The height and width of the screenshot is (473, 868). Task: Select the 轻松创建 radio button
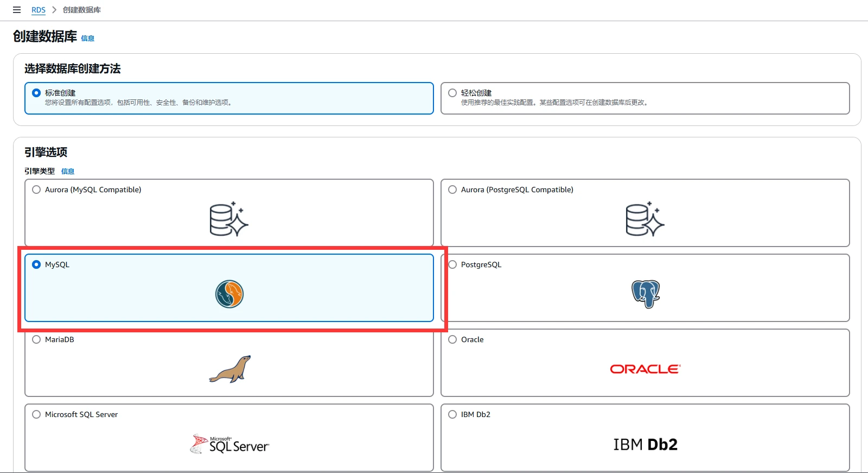pos(452,93)
